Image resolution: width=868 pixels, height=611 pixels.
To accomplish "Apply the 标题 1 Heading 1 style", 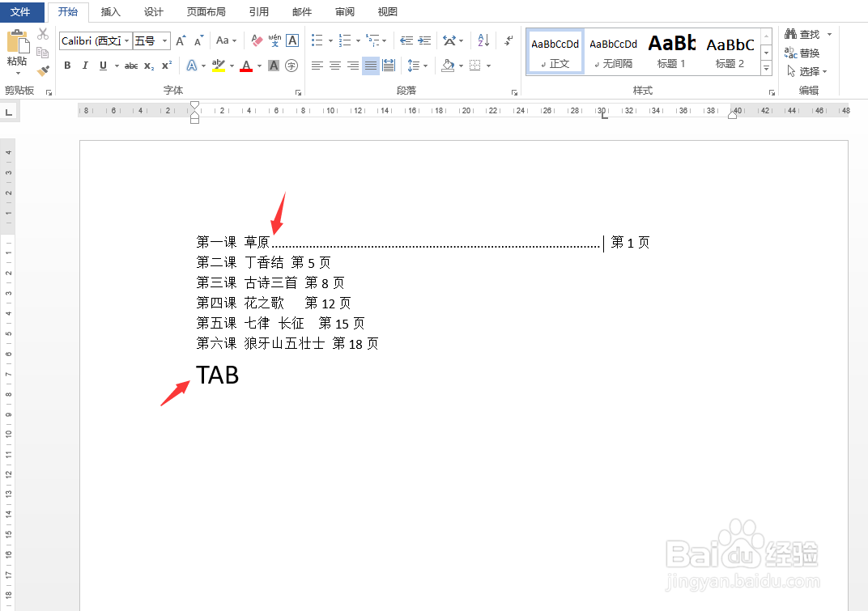I will pyautogui.click(x=671, y=52).
